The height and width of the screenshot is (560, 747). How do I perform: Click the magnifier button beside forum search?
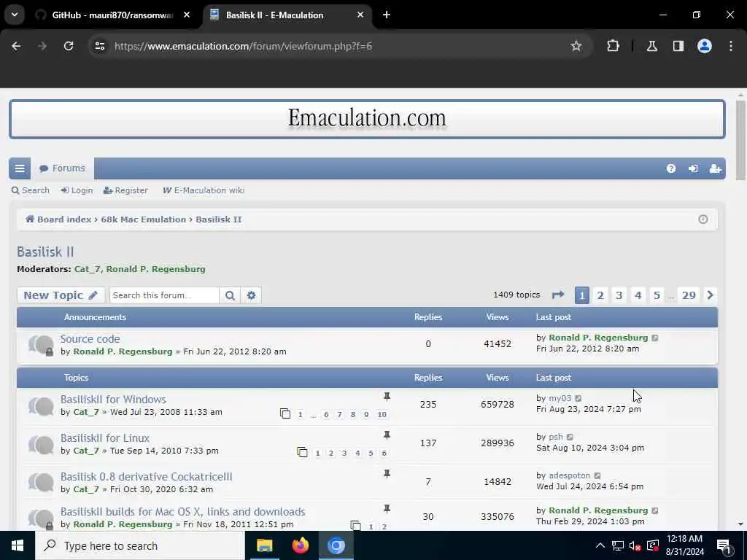(x=230, y=295)
